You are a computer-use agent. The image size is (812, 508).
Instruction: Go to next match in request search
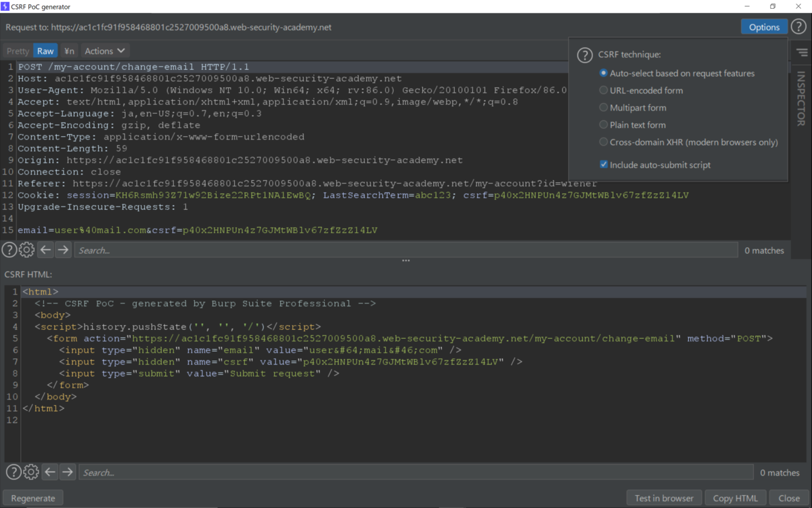63,250
